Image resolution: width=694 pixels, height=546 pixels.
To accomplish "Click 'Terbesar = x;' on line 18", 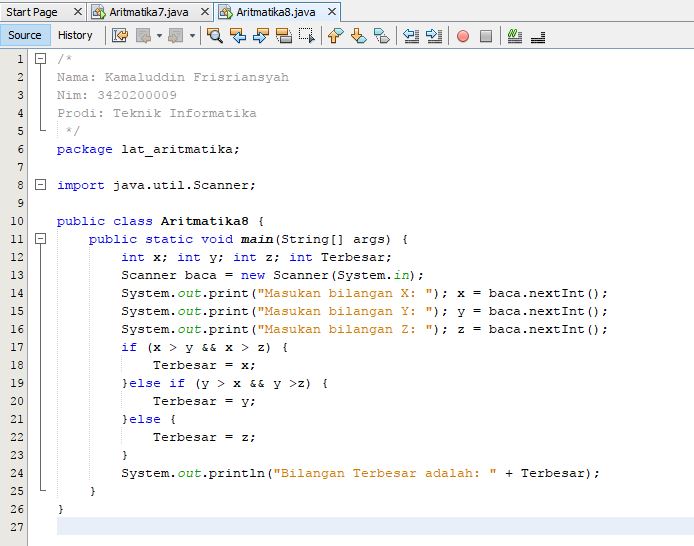I will [204, 365].
